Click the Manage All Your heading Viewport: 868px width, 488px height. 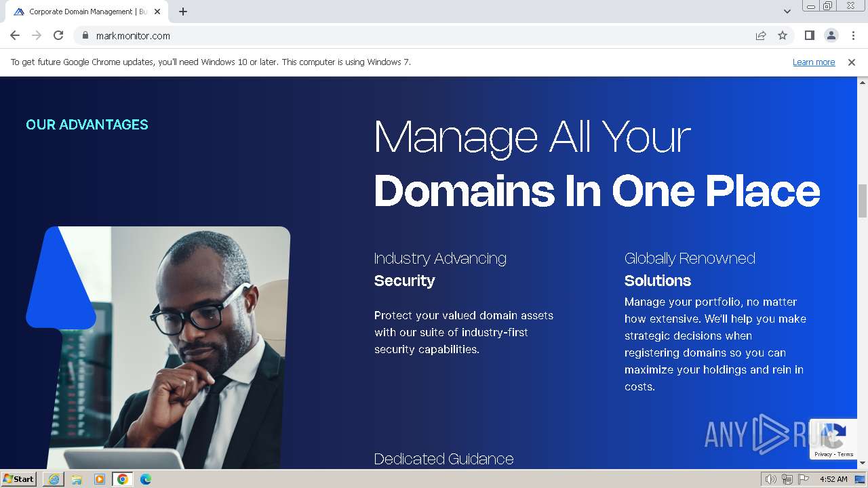pyautogui.click(x=532, y=138)
